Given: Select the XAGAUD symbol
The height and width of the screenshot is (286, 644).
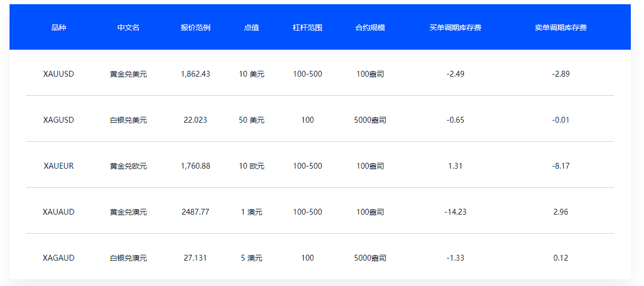Looking at the screenshot, I should pyautogui.click(x=59, y=258).
